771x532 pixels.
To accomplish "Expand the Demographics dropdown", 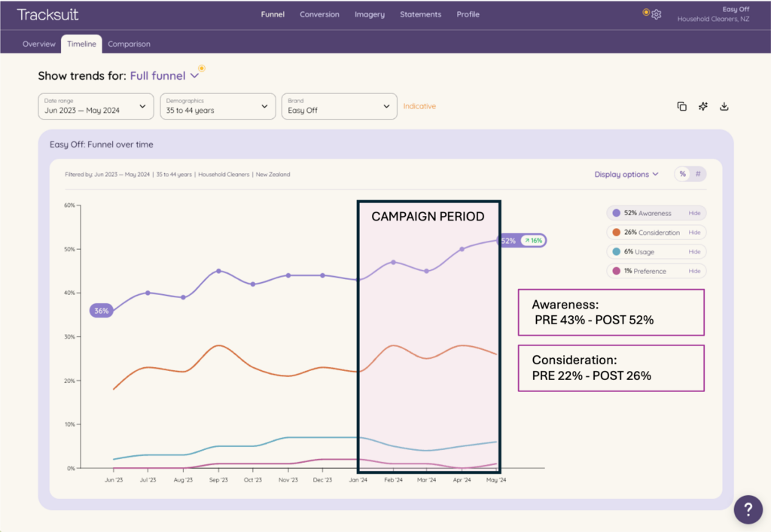I will [218, 106].
